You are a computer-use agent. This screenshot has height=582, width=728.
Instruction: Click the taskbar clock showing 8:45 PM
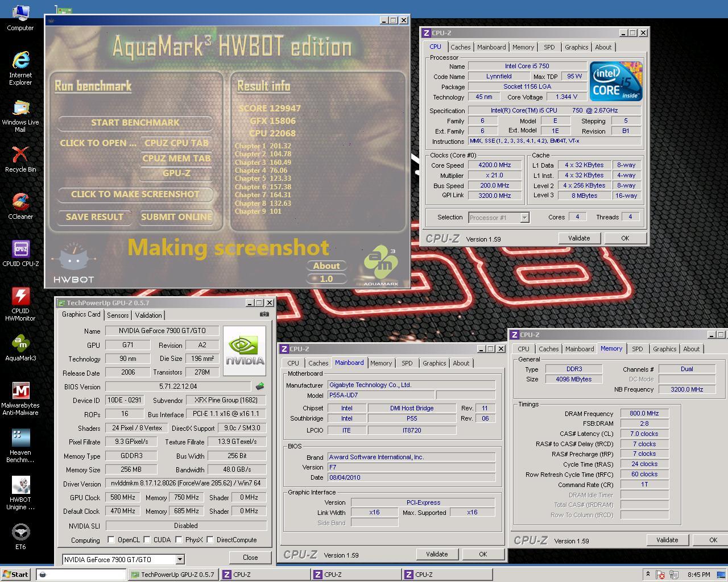698,575
